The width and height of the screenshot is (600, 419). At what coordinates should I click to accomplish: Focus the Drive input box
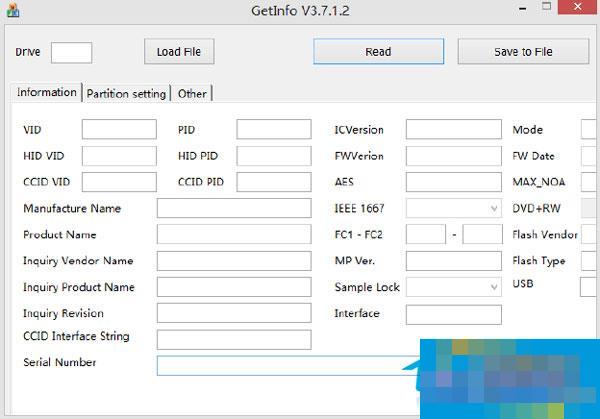click(x=71, y=52)
